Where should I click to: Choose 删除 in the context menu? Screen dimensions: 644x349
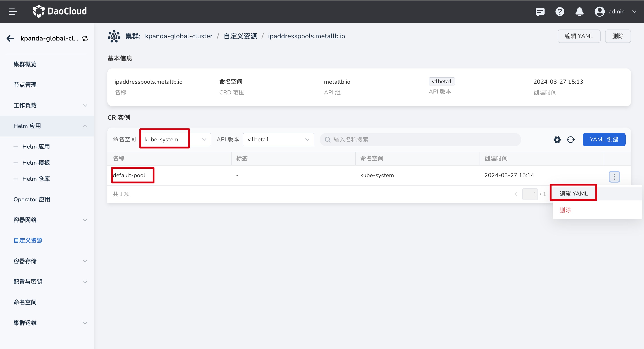[565, 210]
